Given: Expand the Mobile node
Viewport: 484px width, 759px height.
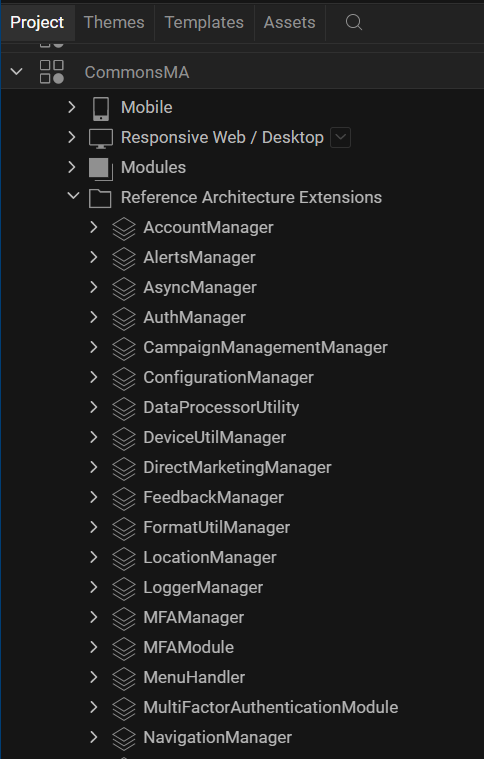Looking at the screenshot, I should pos(72,107).
